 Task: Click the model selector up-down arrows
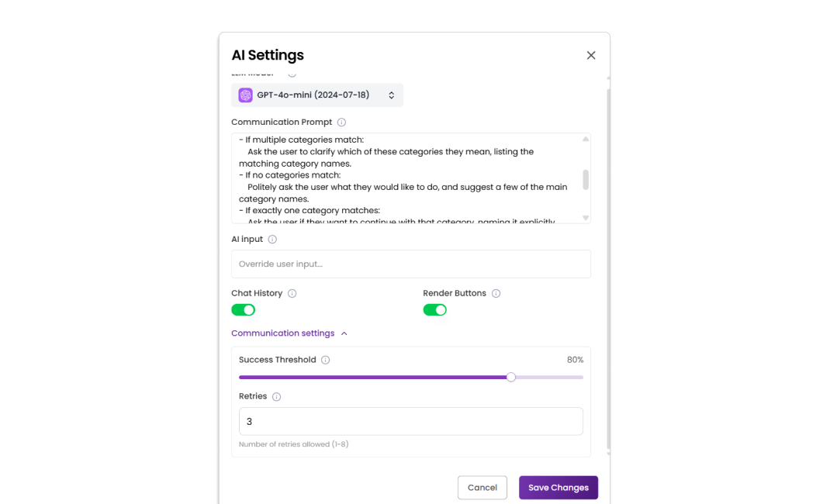coord(391,95)
